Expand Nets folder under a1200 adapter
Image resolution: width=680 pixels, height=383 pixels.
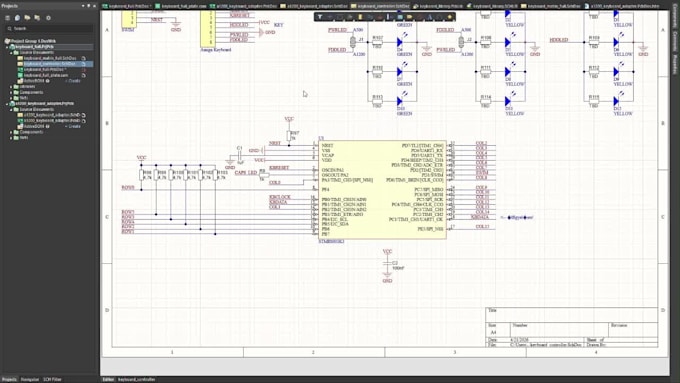coord(11,137)
